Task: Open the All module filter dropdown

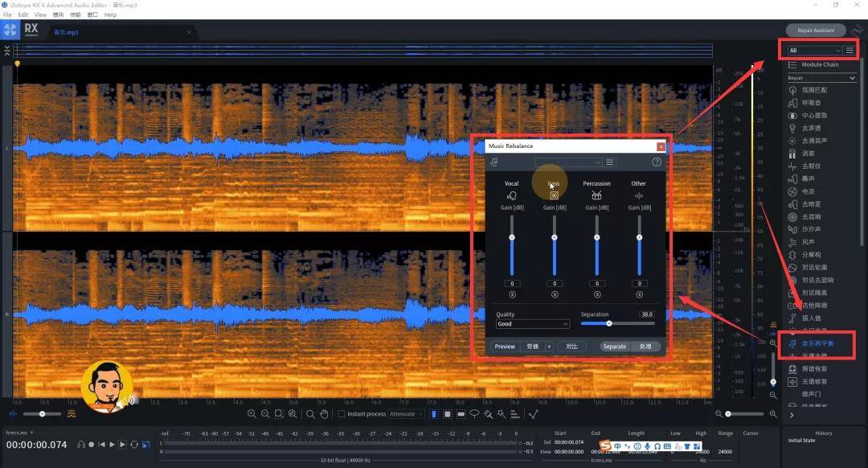Action: (814, 51)
